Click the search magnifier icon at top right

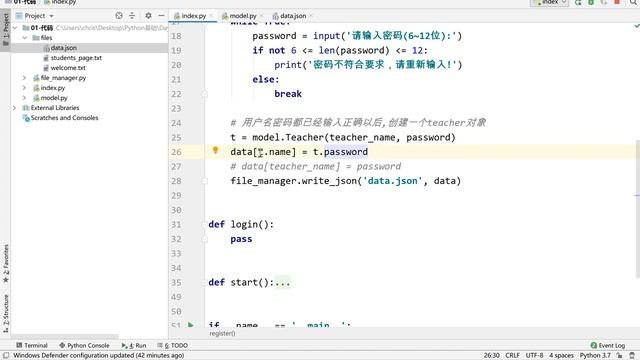(x=633, y=2)
